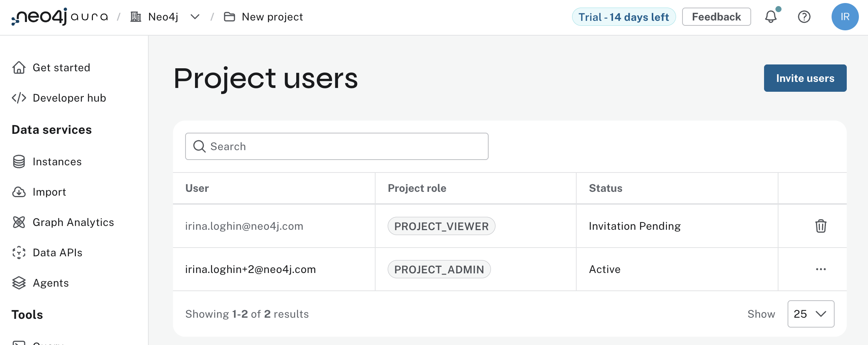Click the Neo4j Aura logo
This screenshot has width=868, height=345.
click(59, 17)
